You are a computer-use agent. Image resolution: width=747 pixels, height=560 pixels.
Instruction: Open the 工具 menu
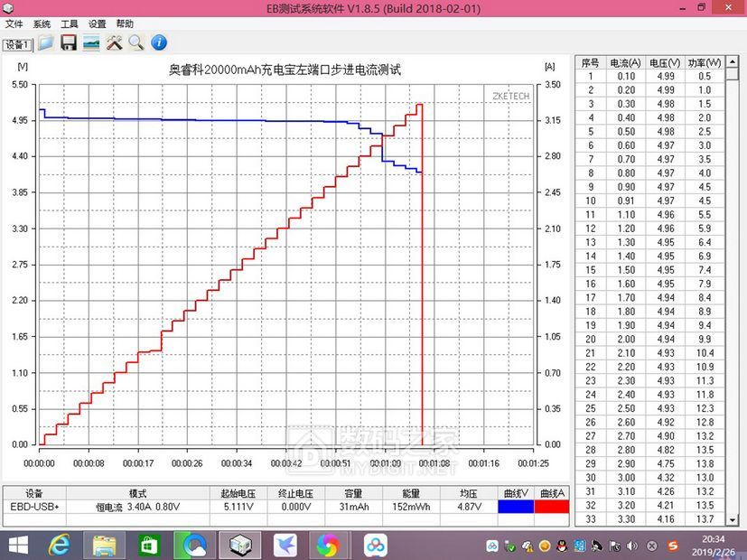[x=70, y=24]
